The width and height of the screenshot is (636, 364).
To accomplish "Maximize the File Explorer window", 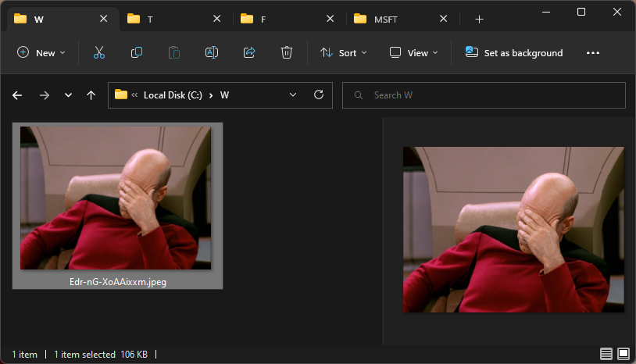I will (x=581, y=12).
